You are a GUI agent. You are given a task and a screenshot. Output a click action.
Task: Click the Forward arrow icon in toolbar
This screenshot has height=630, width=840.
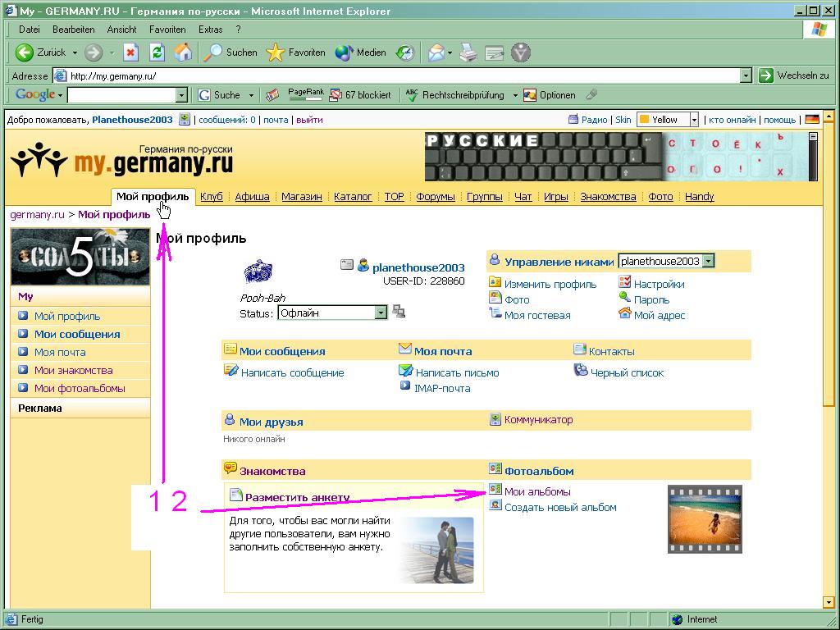tap(94, 52)
